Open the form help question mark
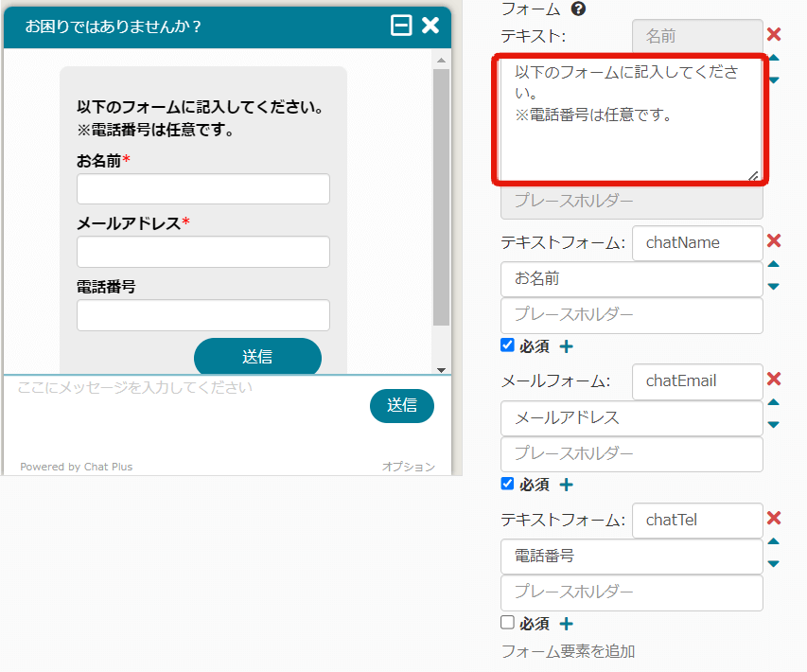The width and height of the screenshot is (807, 672). (x=578, y=9)
